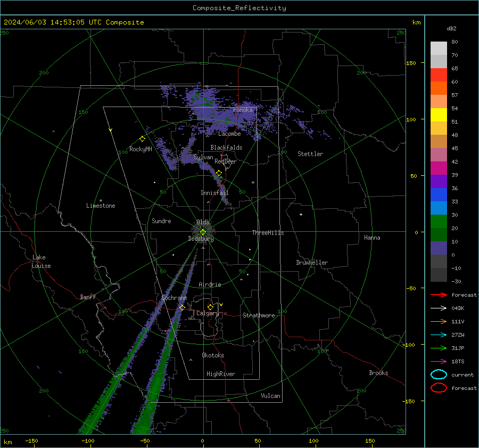Image resolution: width=479 pixels, height=448 pixels.
Task: Click dark gray swatch between -10 and -30 dBZ
Action: [439, 275]
